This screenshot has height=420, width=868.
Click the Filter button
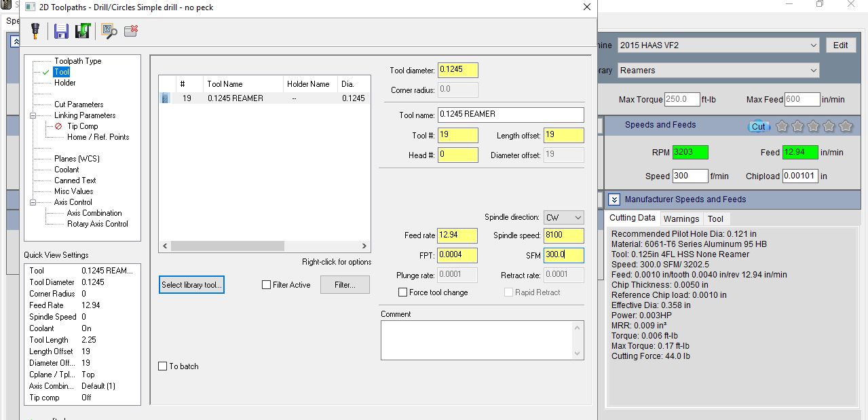tap(345, 285)
